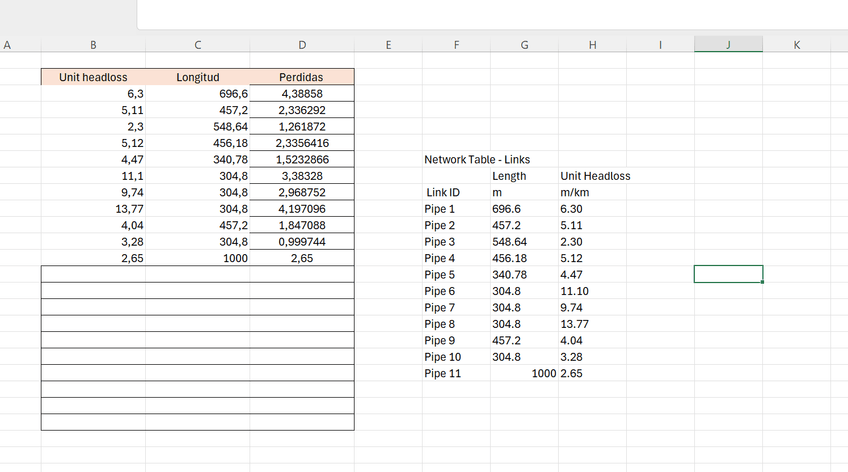This screenshot has height=472, width=848.
Task: Select the 'Unit headloss' header cell
Action: [x=93, y=77]
